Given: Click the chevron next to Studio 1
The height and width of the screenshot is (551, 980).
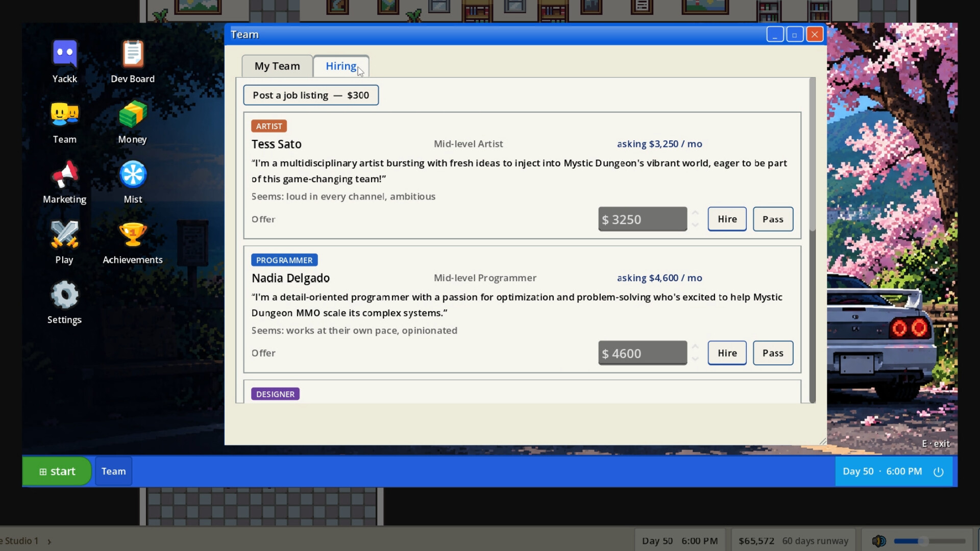Looking at the screenshot, I should click(x=49, y=541).
